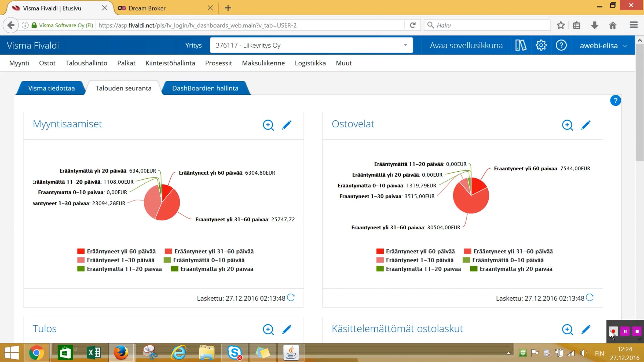Refresh the Myyntisaamiset calculation

pyautogui.click(x=291, y=298)
